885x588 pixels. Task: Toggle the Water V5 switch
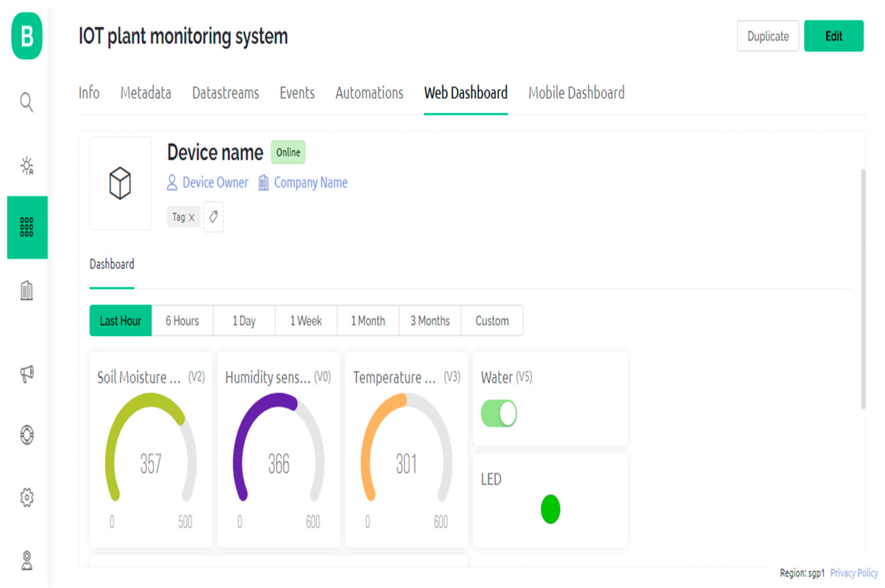(499, 413)
